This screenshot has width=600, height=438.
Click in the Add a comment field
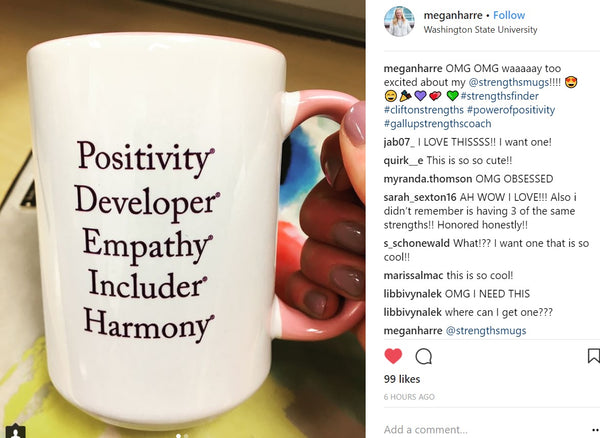[484, 430]
